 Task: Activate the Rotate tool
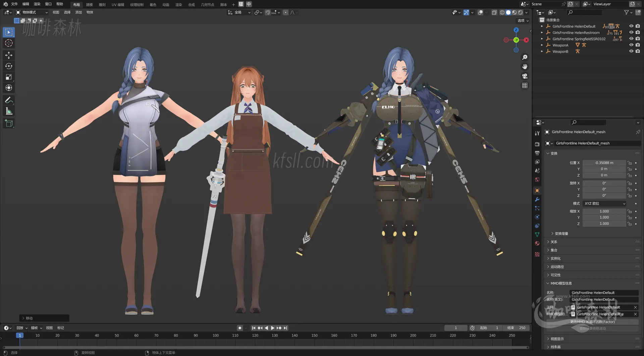point(8,66)
